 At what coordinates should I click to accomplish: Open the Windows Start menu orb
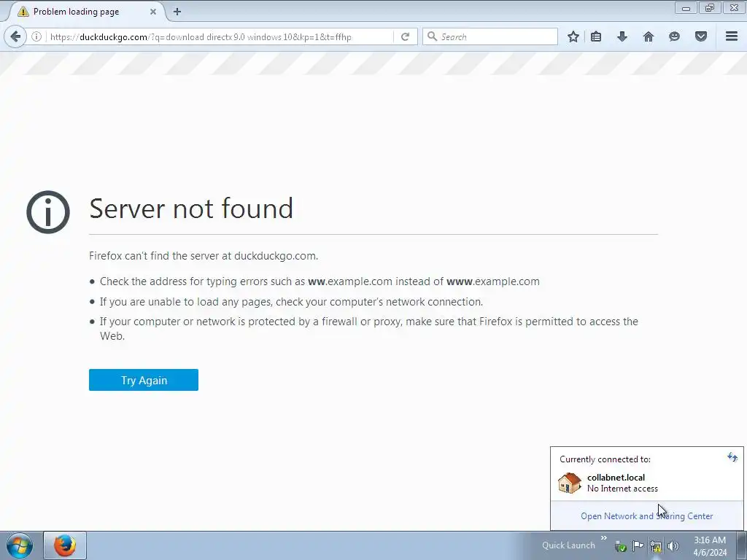20,545
